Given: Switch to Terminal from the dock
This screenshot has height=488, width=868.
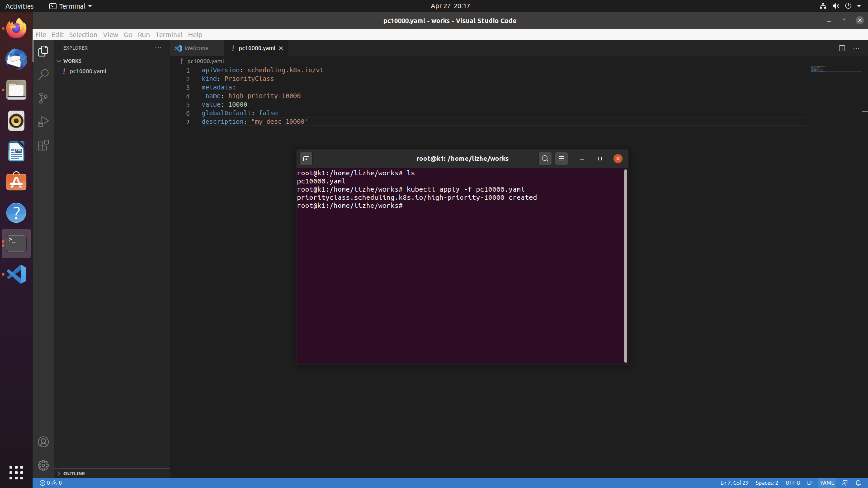Looking at the screenshot, I should tap(16, 244).
